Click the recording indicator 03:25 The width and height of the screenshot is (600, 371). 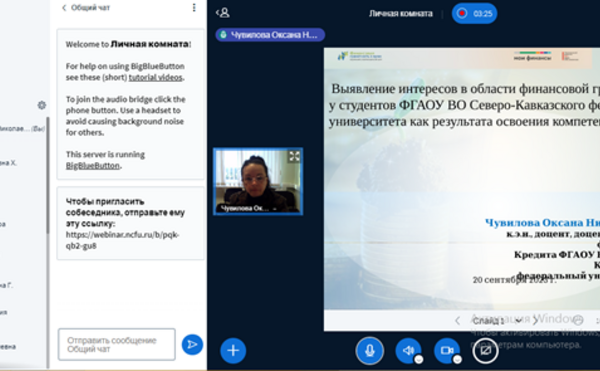(x=474, y=13)
